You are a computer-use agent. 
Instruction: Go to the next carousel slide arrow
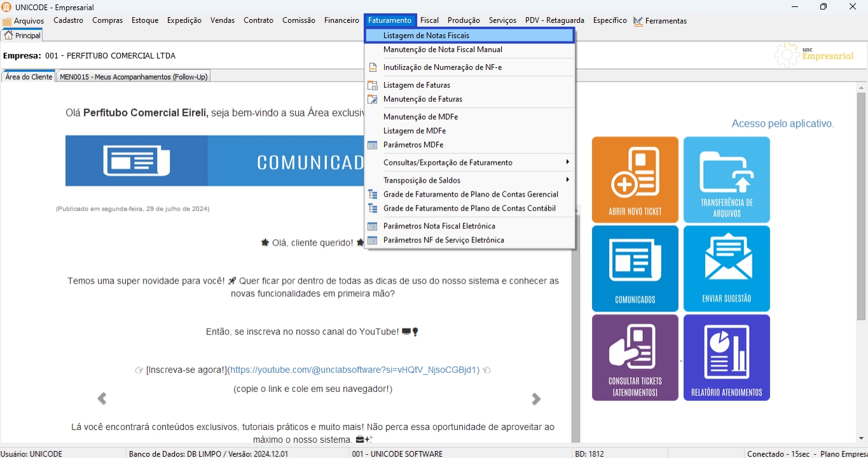coord(536,399)
